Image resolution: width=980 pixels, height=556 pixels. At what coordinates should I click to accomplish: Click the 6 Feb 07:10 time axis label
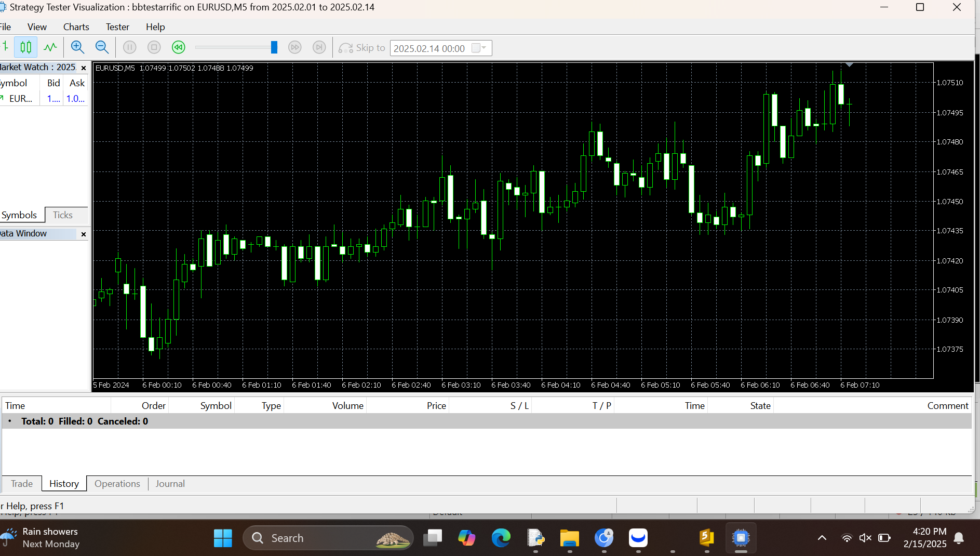click(x=860, y=385)
